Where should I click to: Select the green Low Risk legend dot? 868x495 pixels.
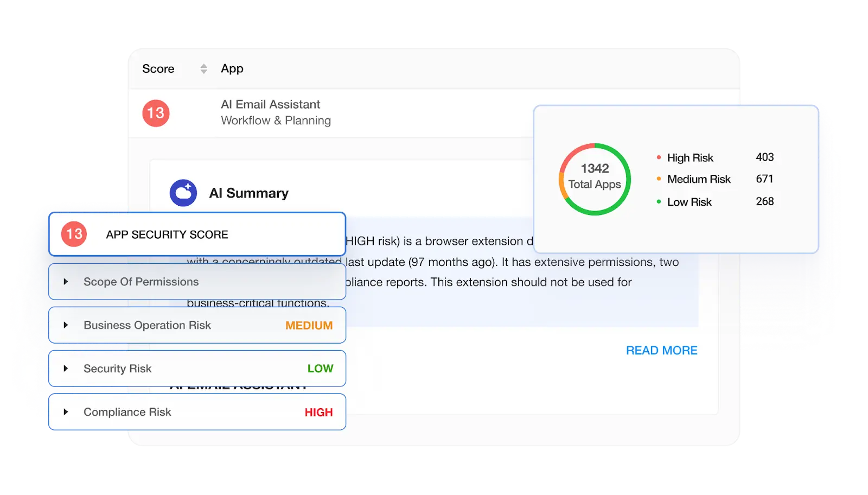[659, 201]
